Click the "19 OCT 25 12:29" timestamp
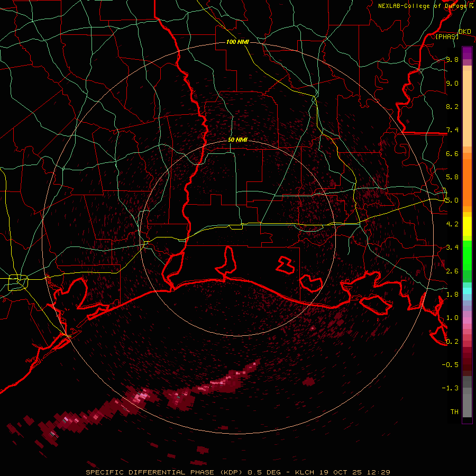The height and width of the screenshot is (476, 476). coord(354,472)
